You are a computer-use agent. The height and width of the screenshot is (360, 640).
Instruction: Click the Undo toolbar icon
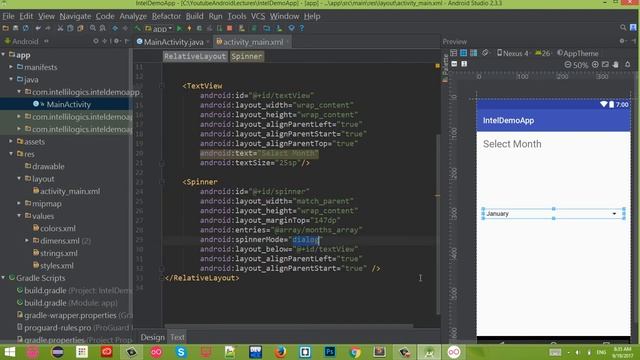38,29
